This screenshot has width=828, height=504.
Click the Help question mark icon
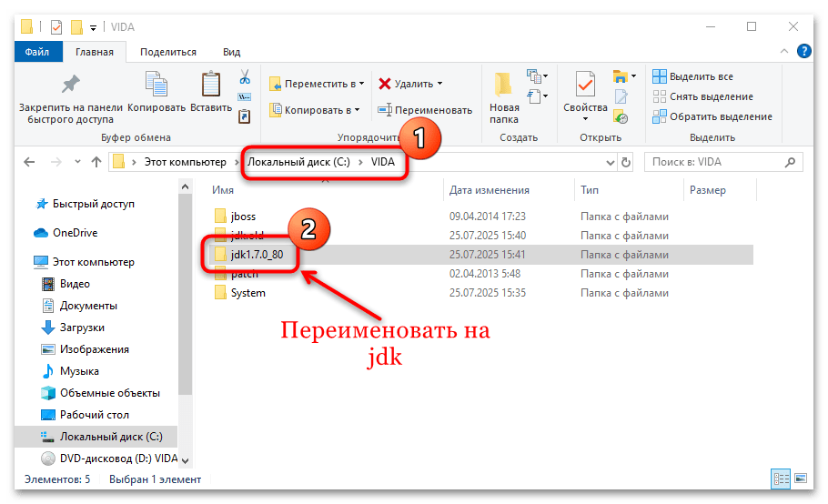tap(803, 51)
